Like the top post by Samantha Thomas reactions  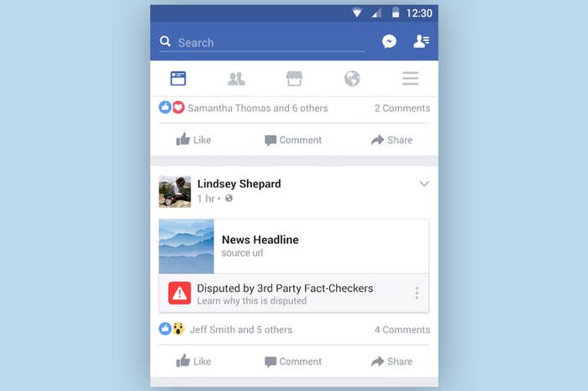[x=193, y=140]
